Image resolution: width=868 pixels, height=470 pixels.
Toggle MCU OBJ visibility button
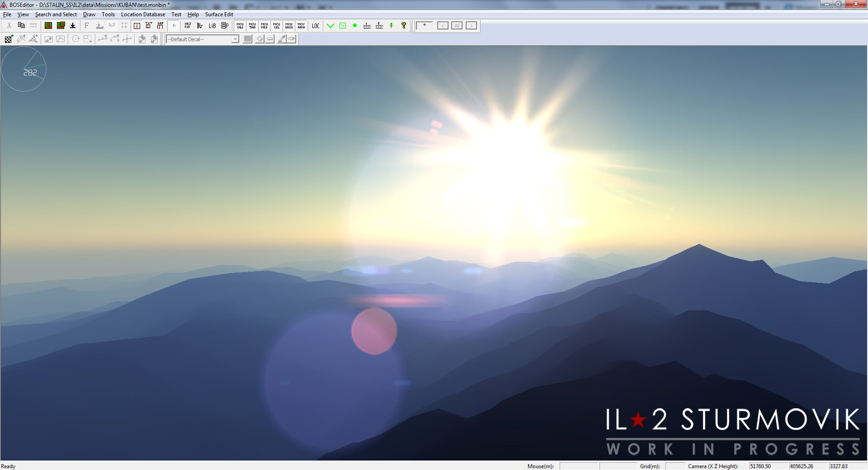[x=240, y=25]
